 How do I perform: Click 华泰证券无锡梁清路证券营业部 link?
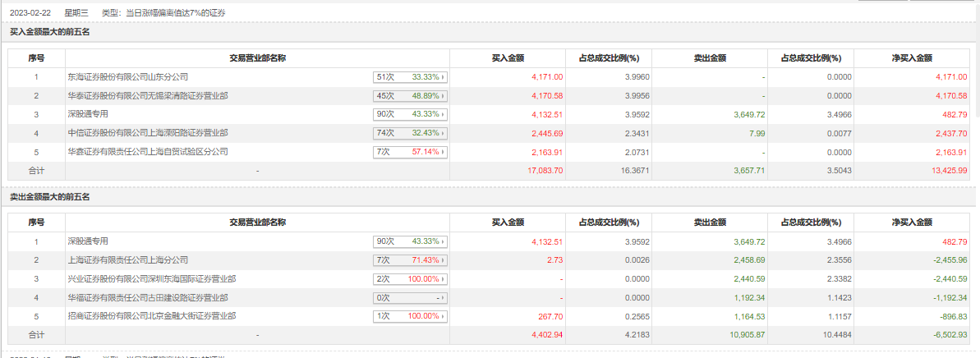pyautogui.click(x=148, y=95)
